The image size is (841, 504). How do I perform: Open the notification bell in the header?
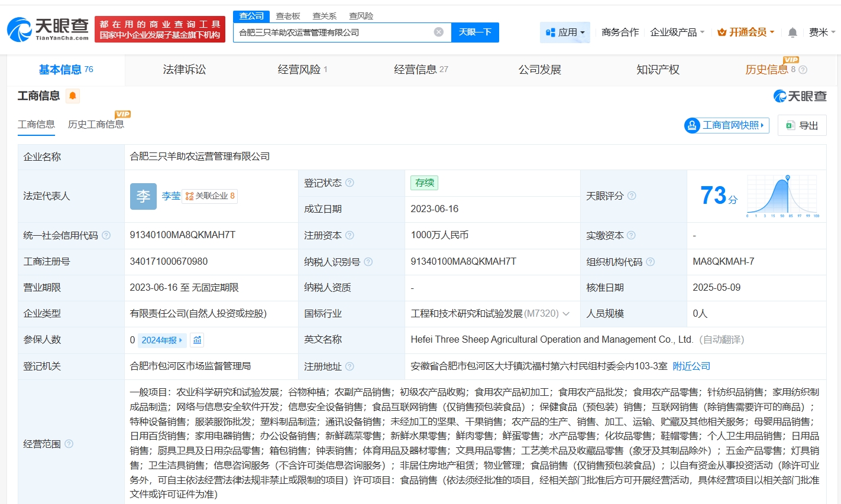pos(793,32)
